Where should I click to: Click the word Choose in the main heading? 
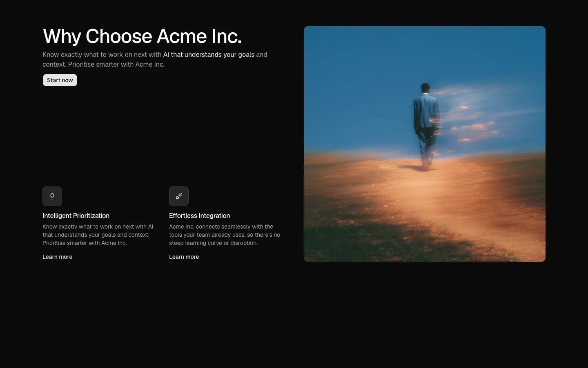[119, 36]
